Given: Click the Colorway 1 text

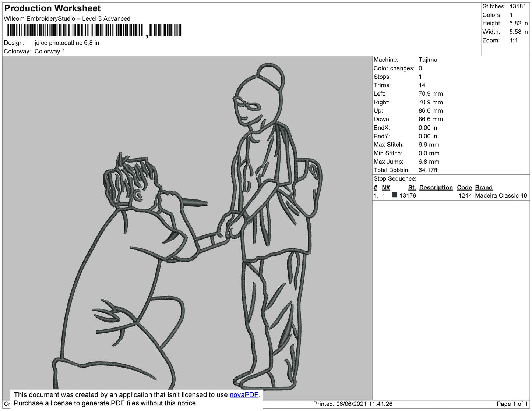Looking at the screenshot, I should (50, 51).
